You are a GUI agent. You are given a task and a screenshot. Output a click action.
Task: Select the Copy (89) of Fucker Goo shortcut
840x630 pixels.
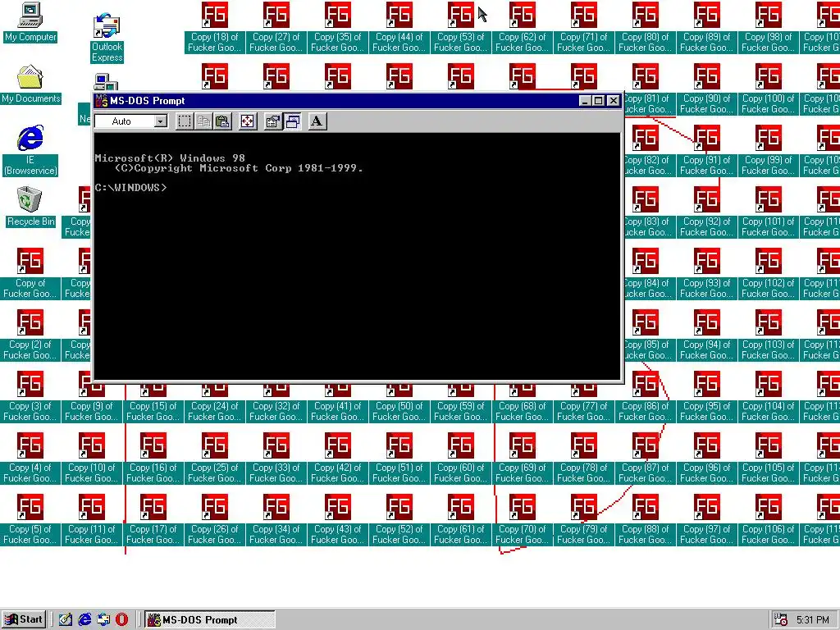[706, 27]
